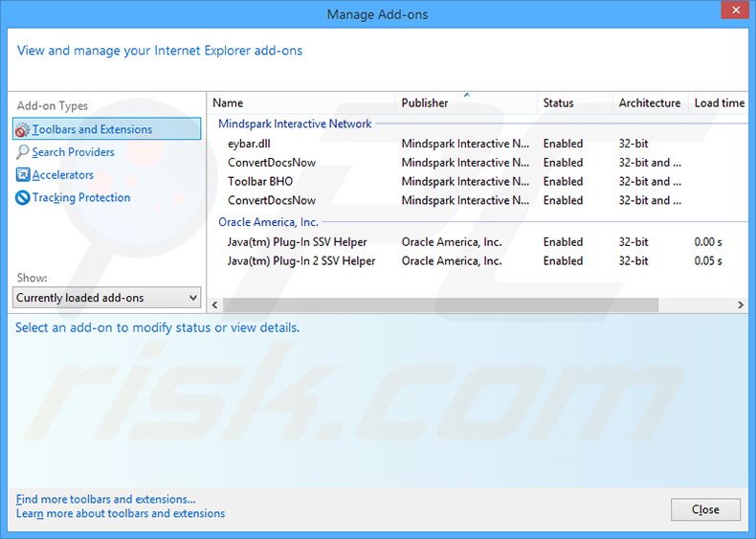The height and width of the screenshot is (539, 756).
Task: Click the Enabled status of eybar.dll
Action: point(563,144)
